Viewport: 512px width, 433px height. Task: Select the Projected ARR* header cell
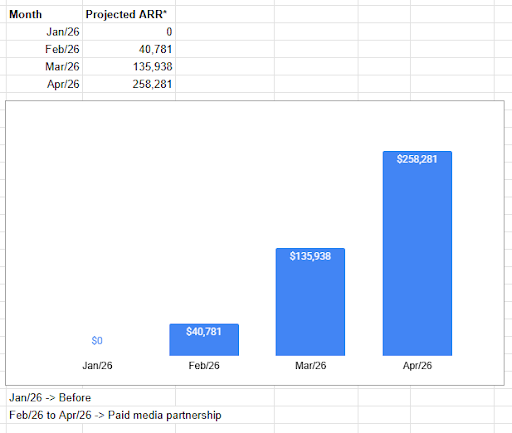point(129,14)
